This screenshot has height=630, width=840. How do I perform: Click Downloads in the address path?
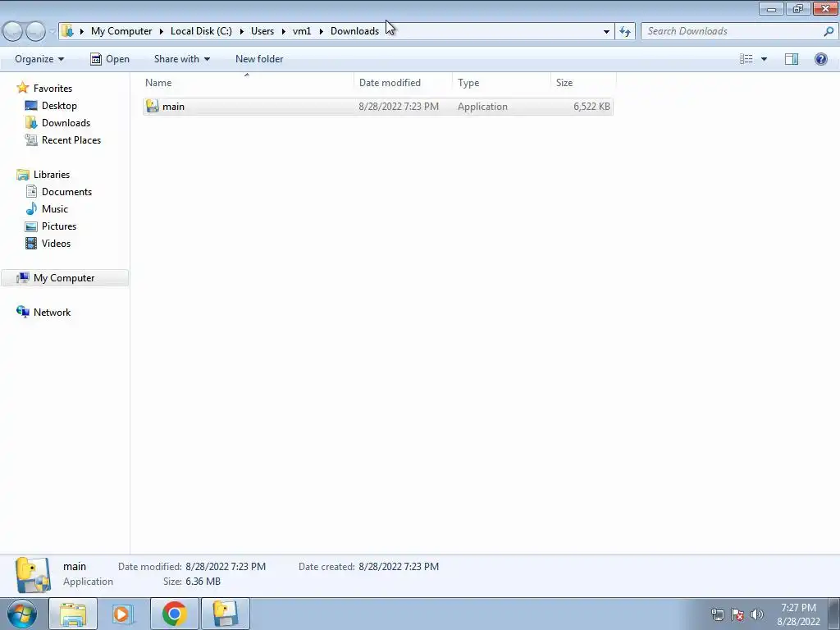pyautogui.click(x=354, y=31)
